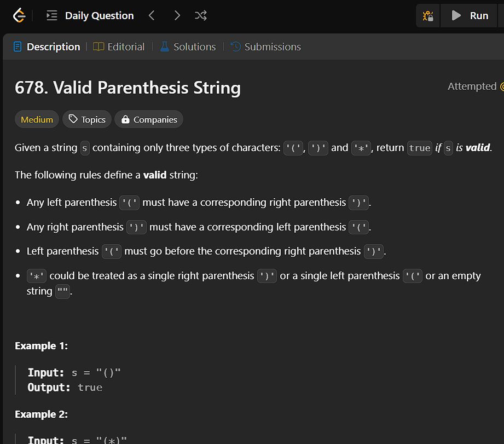
Task: Go to the previous question arrow
Action: (x=152, y=16)
